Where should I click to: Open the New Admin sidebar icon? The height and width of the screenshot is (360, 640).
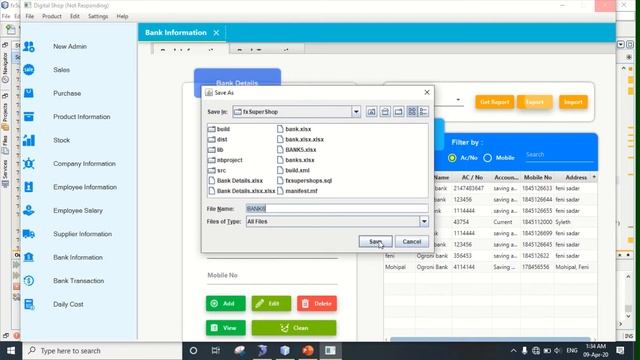click(x=29, y=47)
